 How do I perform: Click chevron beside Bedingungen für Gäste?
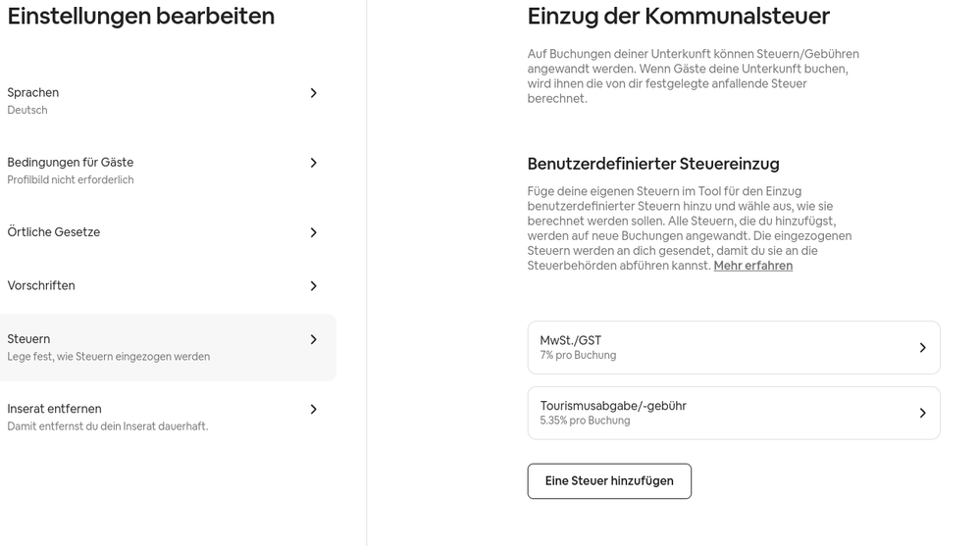tap(314, 163)
